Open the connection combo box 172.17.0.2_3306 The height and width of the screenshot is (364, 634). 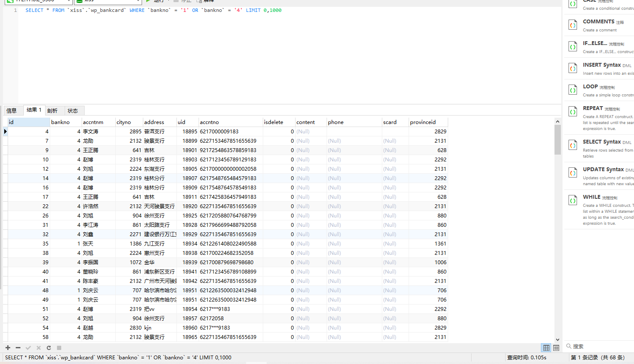[38, 1]
